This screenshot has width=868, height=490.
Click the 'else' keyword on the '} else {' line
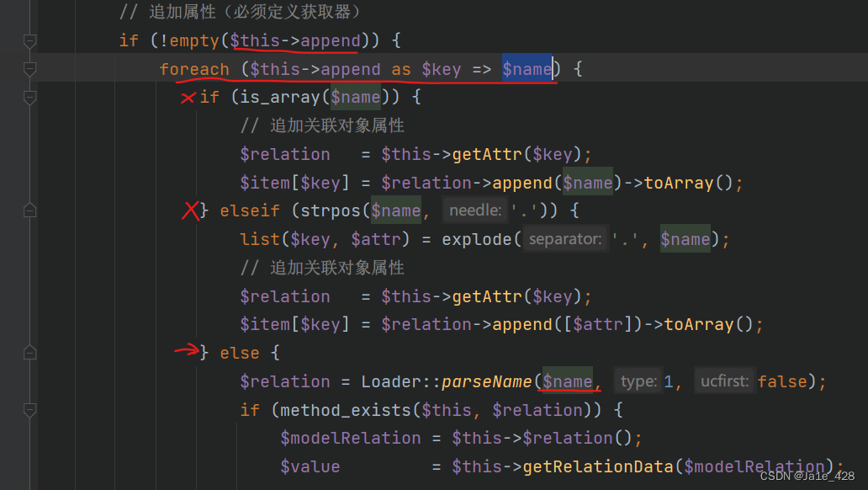240,353
